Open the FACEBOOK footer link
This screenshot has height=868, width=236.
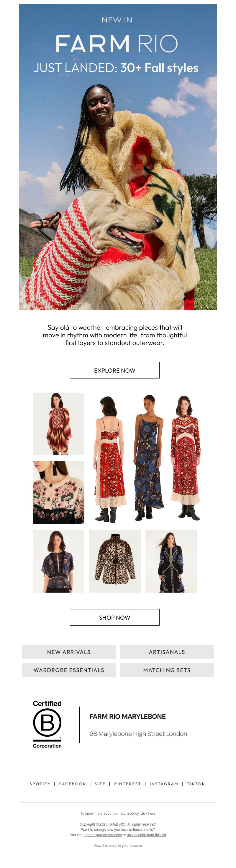pyautogui.click(x=72, y=784)
